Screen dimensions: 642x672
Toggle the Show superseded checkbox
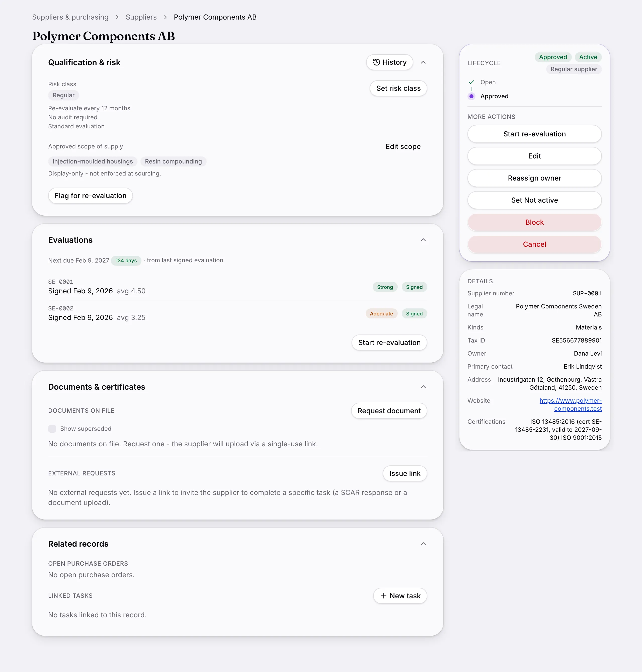coord(52,429)
